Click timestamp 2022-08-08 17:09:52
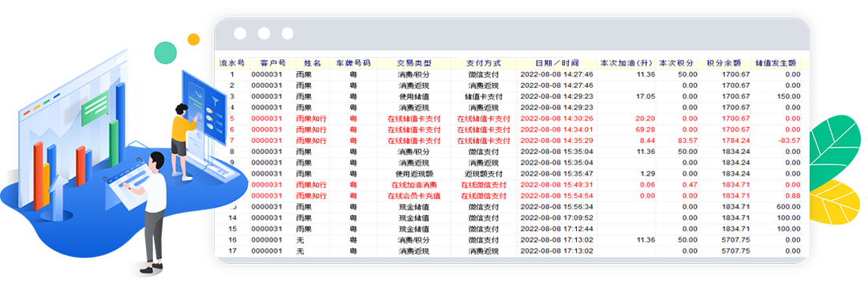The width and height of the screenshot is (868, 290). pyautogui.click(x=557, y=217)
